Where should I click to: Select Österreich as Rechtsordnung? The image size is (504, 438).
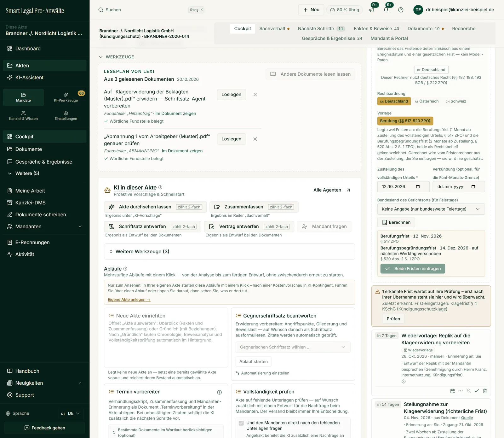pyautogui.click(x=427, y=101)
